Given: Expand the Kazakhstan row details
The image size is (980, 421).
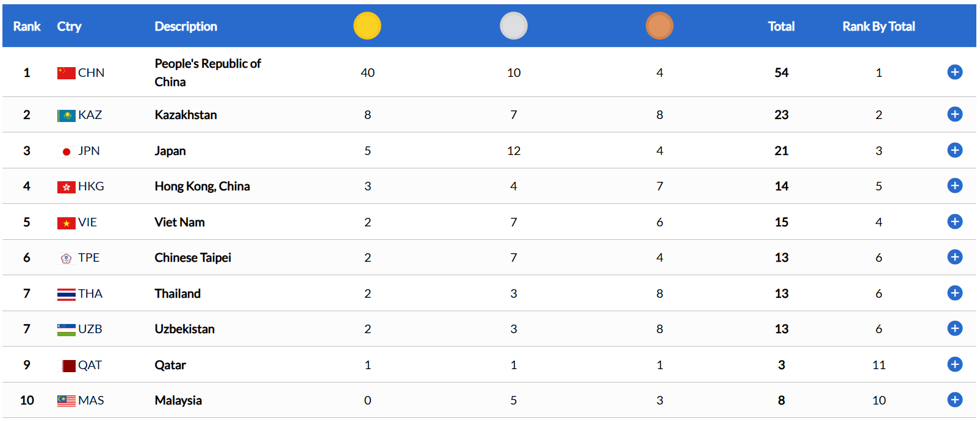Looking at the screenshot, I should tap(954, 114).
